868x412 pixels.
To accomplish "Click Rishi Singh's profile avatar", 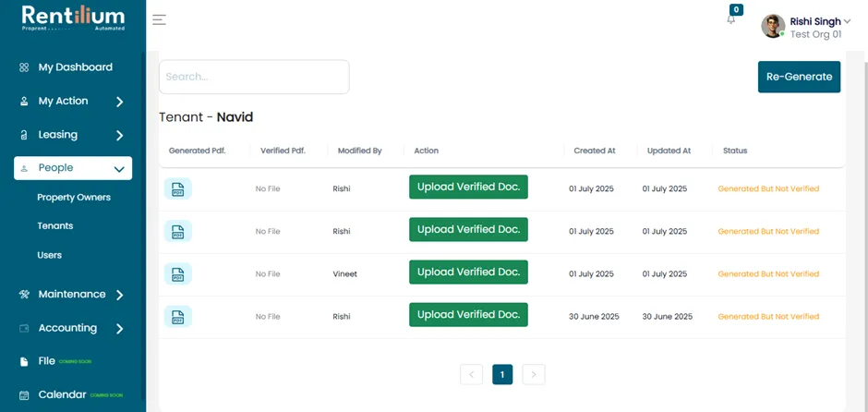I will (773, 26).
